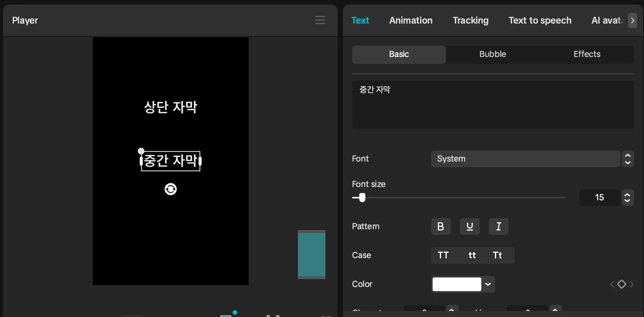
Task: Toggle Italic text pattern
Action: (498, 227)
